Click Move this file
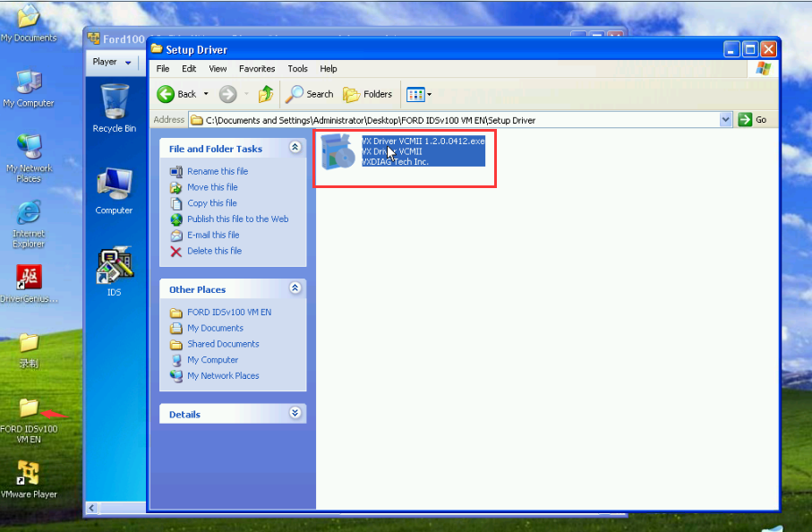The width and height of the screenshot is (812, 532). [x=212, y=187]
